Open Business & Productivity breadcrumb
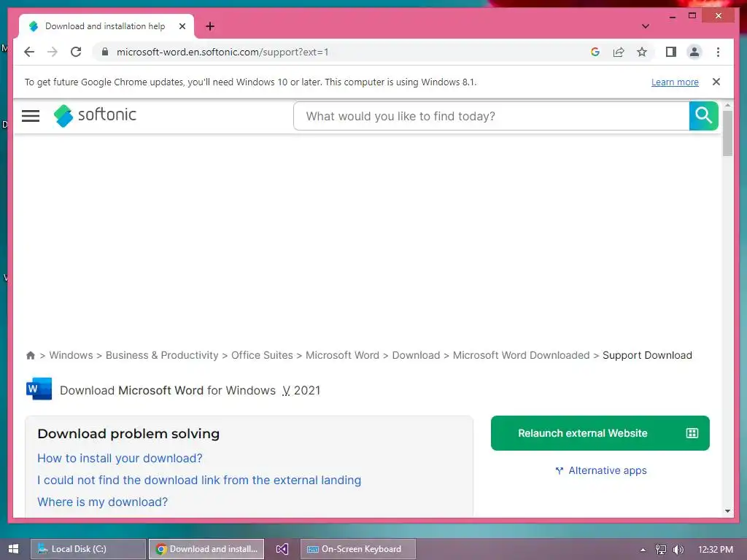Viewport: 747px width, 560px height. point(162,355)
